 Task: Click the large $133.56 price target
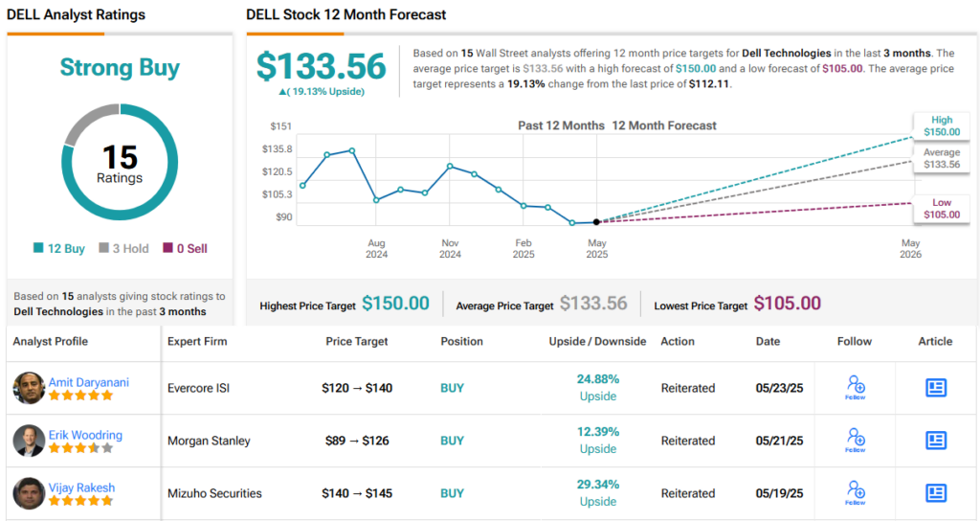pyautogui.click(x=322, y=66)
